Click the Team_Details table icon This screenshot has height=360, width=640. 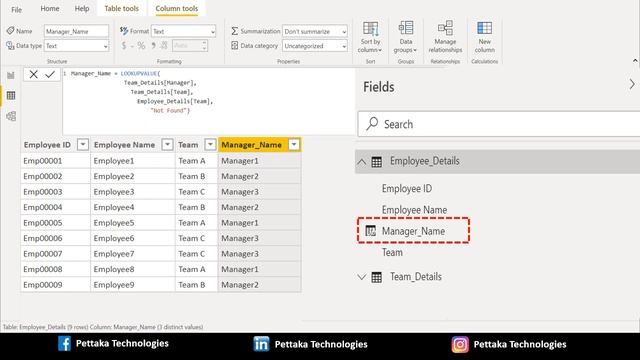click(377, 278)
